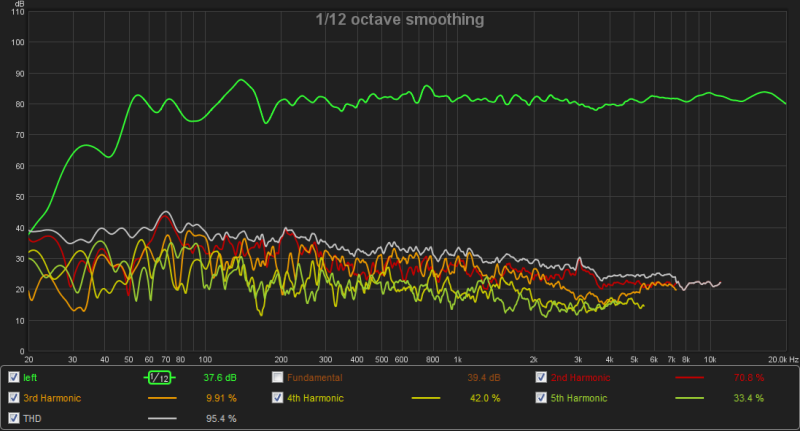Untick the THD trace checkbox
Screen dimensions: 800x431
(14, 418)
